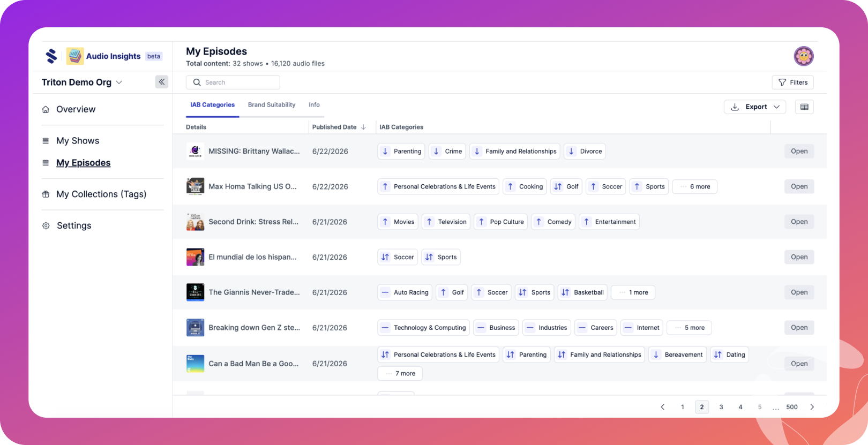Click the search magnifier icon
868x445 pixels.
tap(197, 82)
